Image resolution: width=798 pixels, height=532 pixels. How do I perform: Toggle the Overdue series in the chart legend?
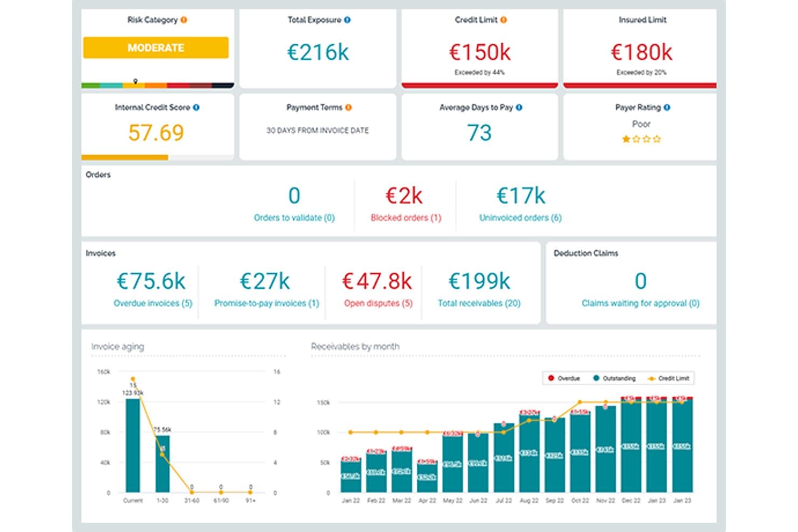click(563, 378)
